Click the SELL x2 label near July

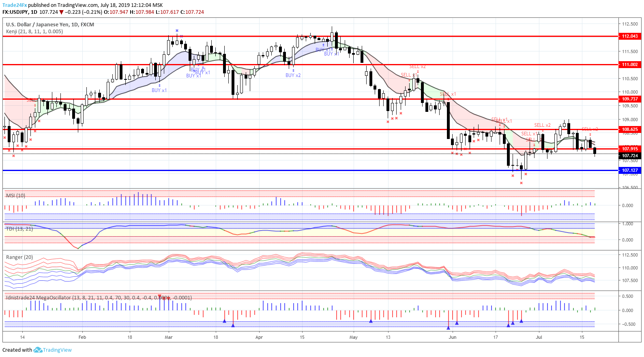(x=542, y=125)
